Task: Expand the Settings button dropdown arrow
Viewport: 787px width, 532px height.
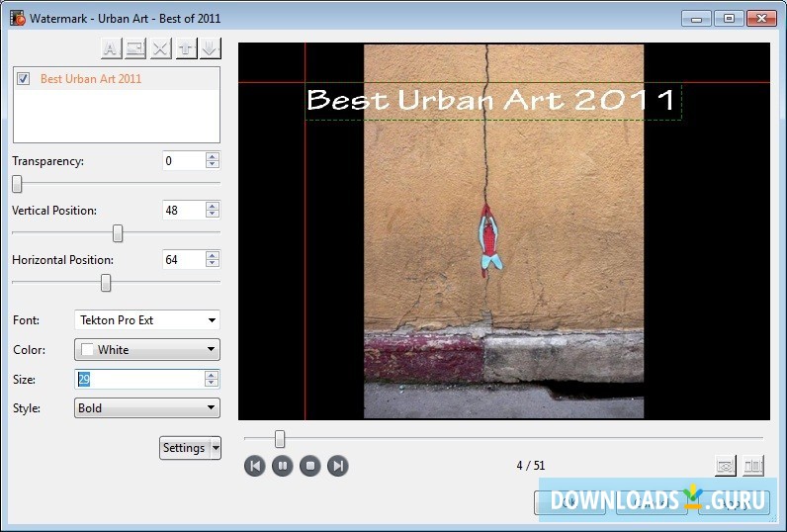Action: [216, 448]
